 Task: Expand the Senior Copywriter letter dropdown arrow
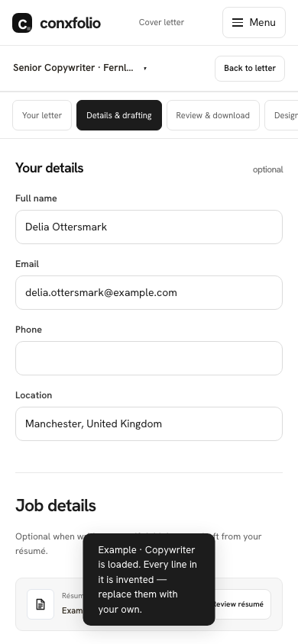145,69
